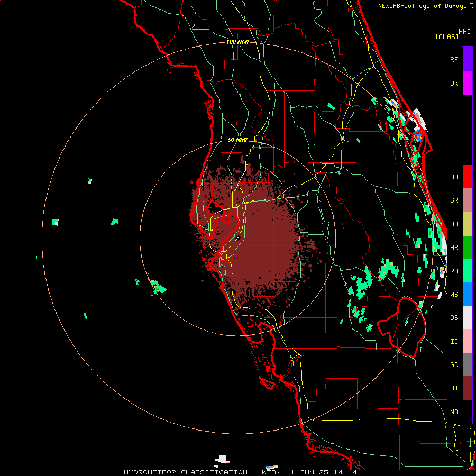The height and width of the screenshot is (476, 476).
Task: Click the WS legend label
Action: point(454,294)
